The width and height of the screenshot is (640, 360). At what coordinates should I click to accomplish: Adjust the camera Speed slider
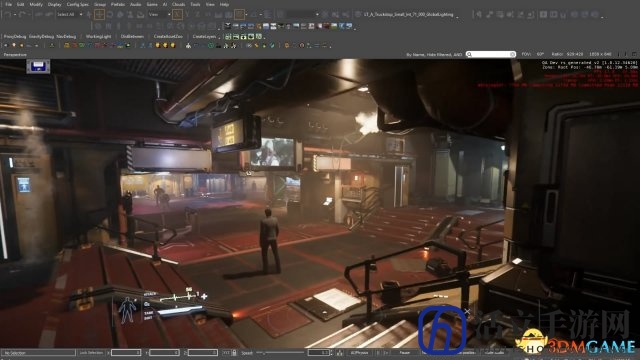pos(280,353)
